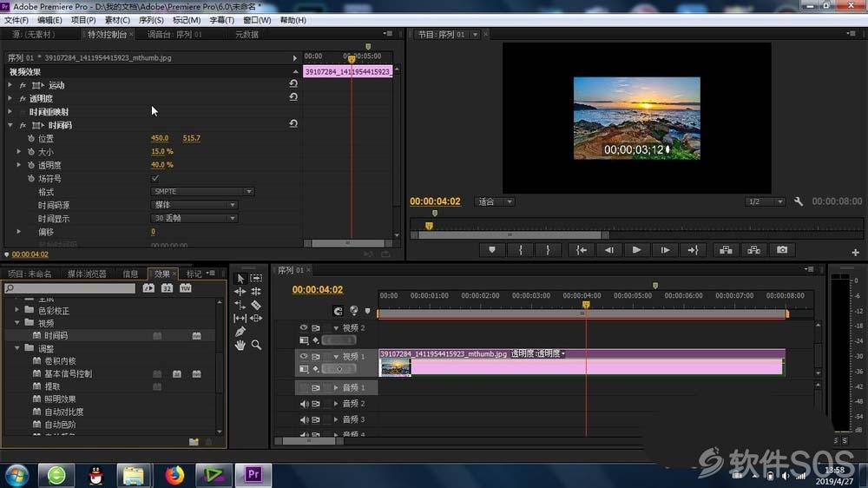Edit the 透明度 value 40.0 %
Viewport: 868px width, 488px height.
tap(162, 164)
